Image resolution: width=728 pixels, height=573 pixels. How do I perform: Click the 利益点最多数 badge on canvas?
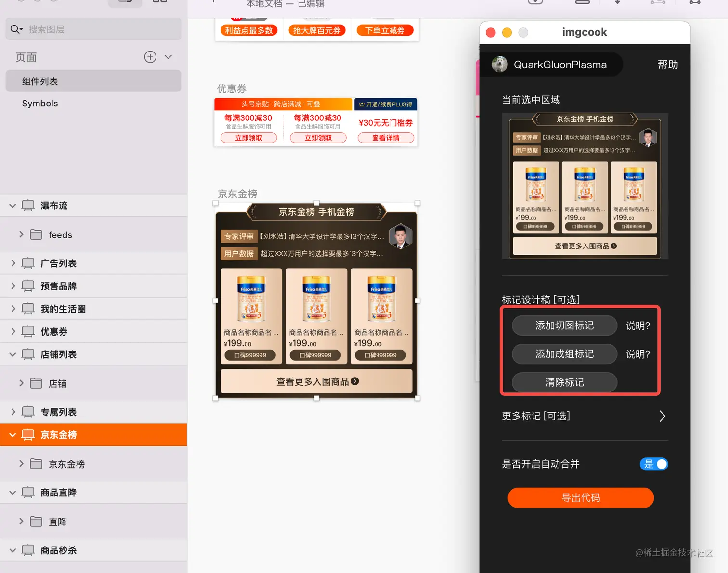pos(249,30)
